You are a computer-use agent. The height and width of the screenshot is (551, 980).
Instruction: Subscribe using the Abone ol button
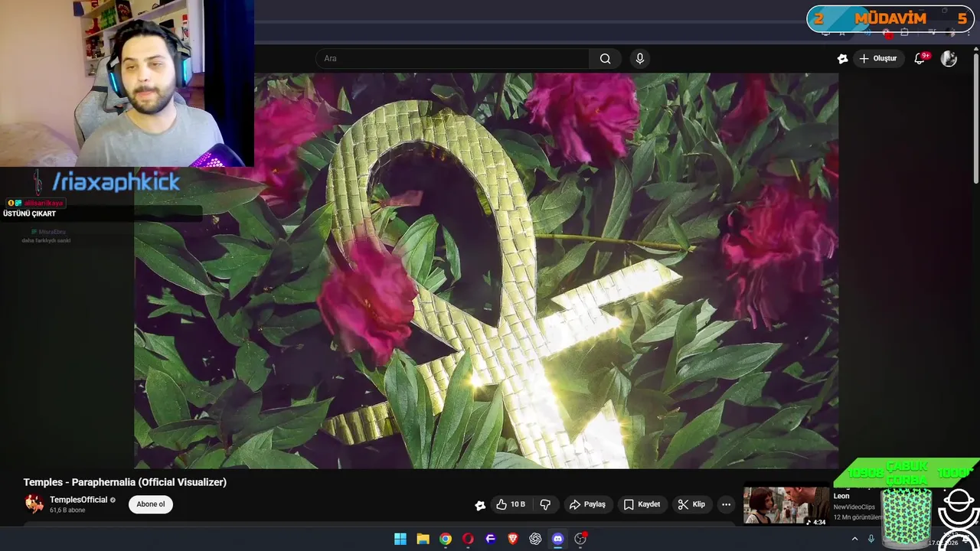click(151, 504)
